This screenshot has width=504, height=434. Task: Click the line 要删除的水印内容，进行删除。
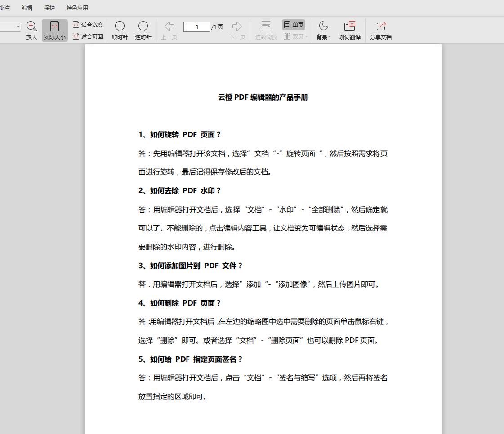tap(187, 247)
